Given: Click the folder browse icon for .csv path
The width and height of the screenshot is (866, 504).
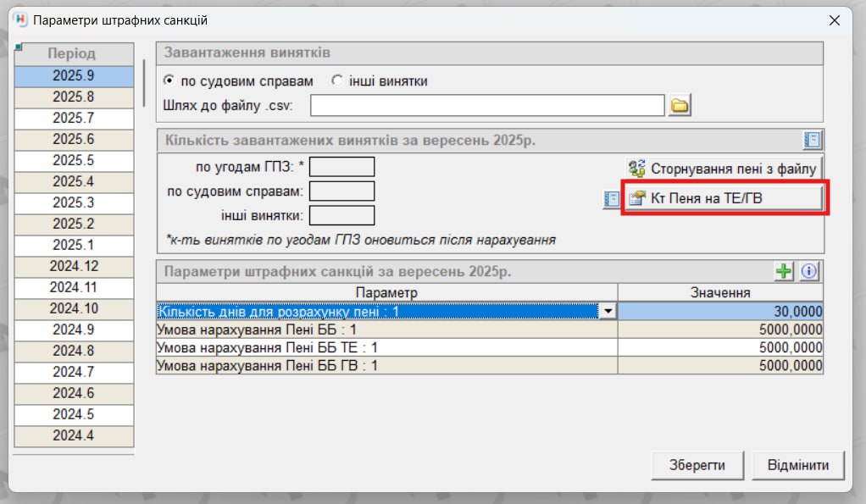Looking at the screenshot, I should [680, 105].
